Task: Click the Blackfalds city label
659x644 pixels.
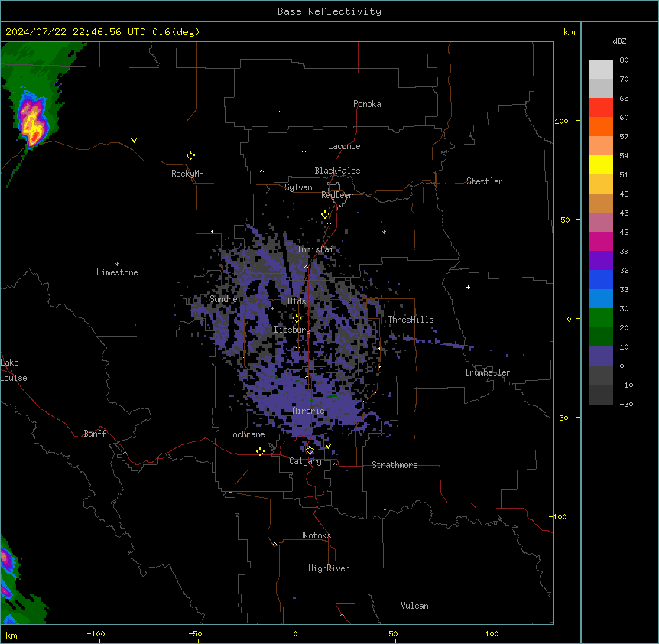Action: [337, 171]
